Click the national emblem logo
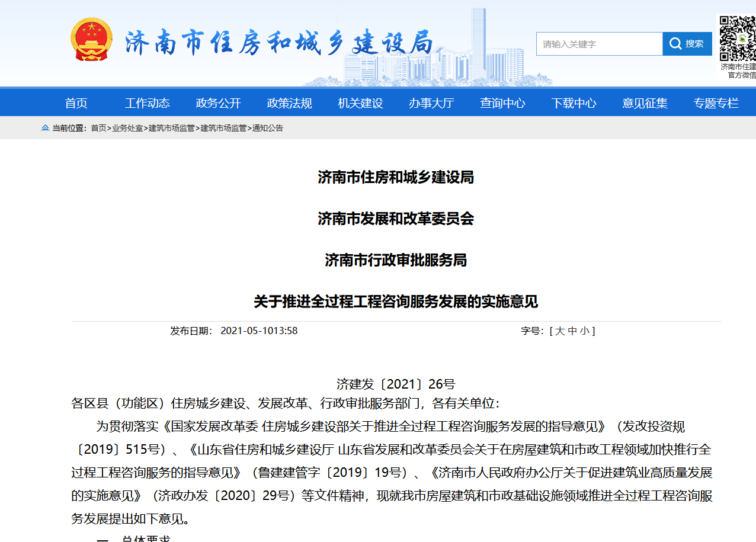The height and width of the screenshot is (542, 756). (91, 40)
